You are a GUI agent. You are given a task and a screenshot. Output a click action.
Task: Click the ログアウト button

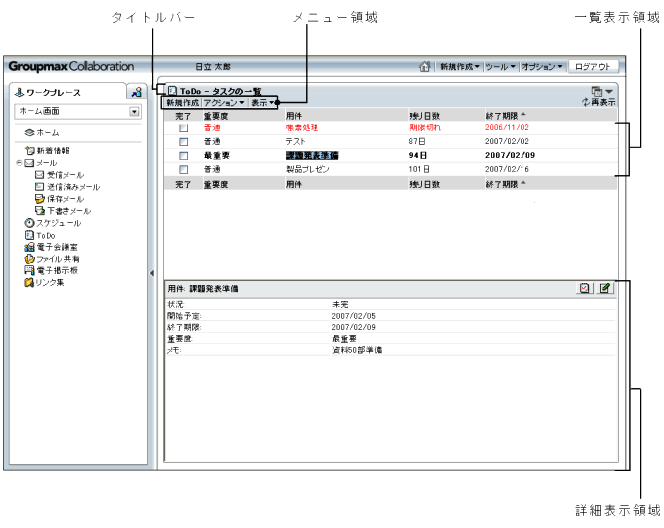tap(593, 66)
